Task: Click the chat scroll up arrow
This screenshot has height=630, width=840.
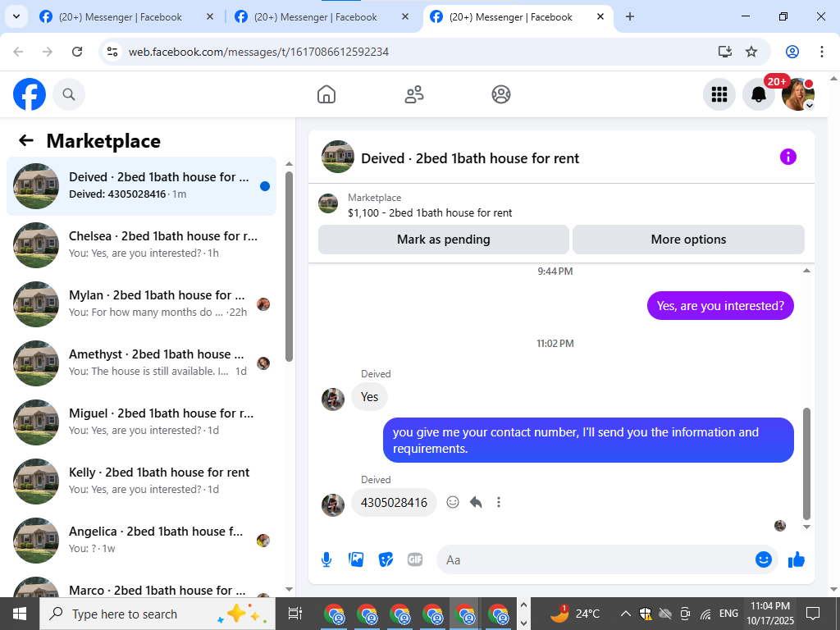Action: tap(807, 271)
